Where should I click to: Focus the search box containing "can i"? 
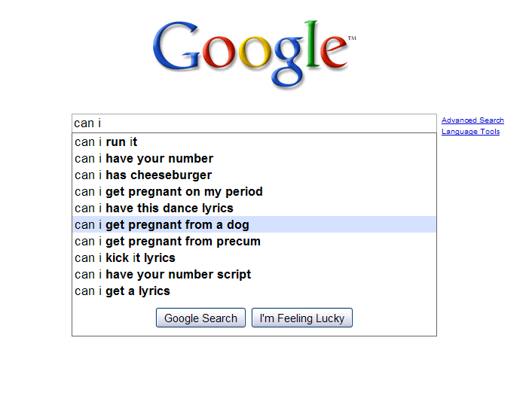click(254, 123)
